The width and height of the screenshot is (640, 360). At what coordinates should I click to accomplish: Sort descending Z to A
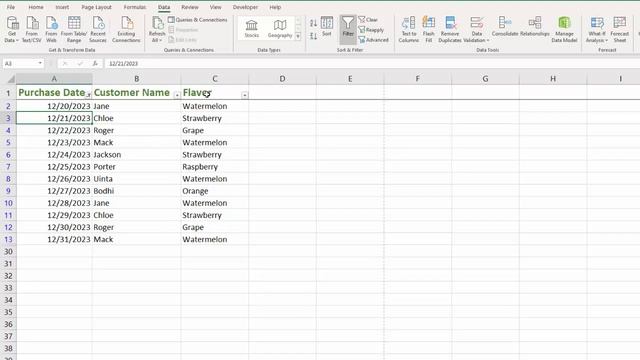pos(313,36)
